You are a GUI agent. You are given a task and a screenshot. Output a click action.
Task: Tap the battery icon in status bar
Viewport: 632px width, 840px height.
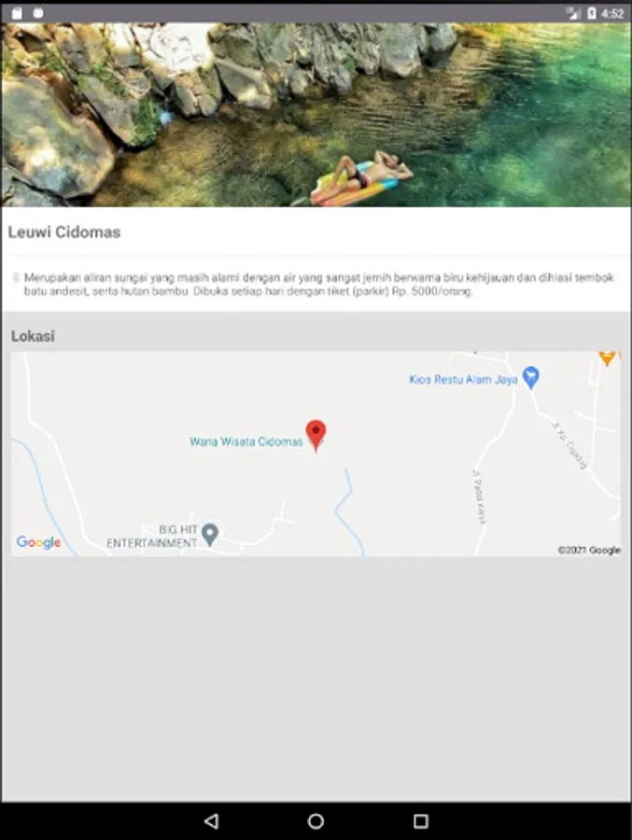592,13
